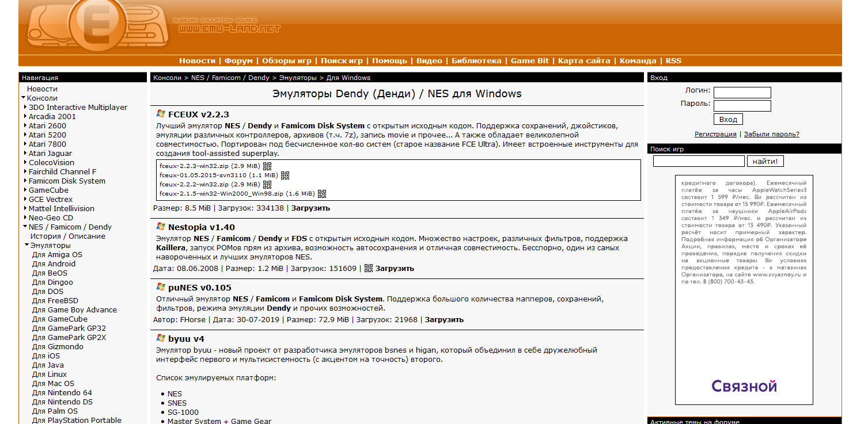Image resolution: width=868 pixels, height=424 pixels.
Task: Open the Обзоры игр menu item
Action: [287, 60]
